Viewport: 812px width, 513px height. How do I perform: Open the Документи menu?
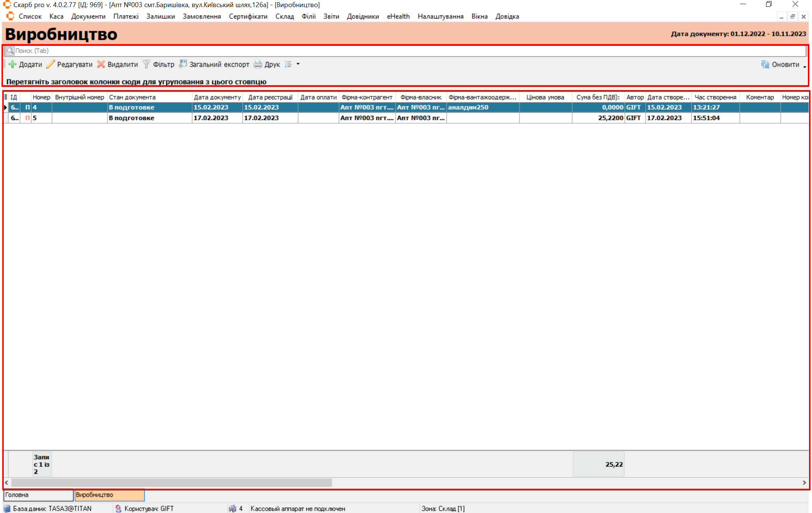(x=88, y=16)
